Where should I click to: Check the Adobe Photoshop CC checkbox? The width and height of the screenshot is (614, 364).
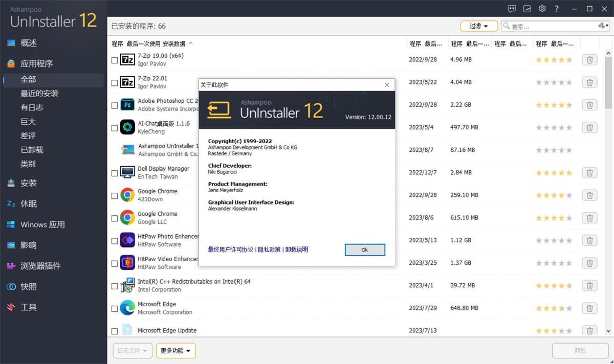pos(115,105)
